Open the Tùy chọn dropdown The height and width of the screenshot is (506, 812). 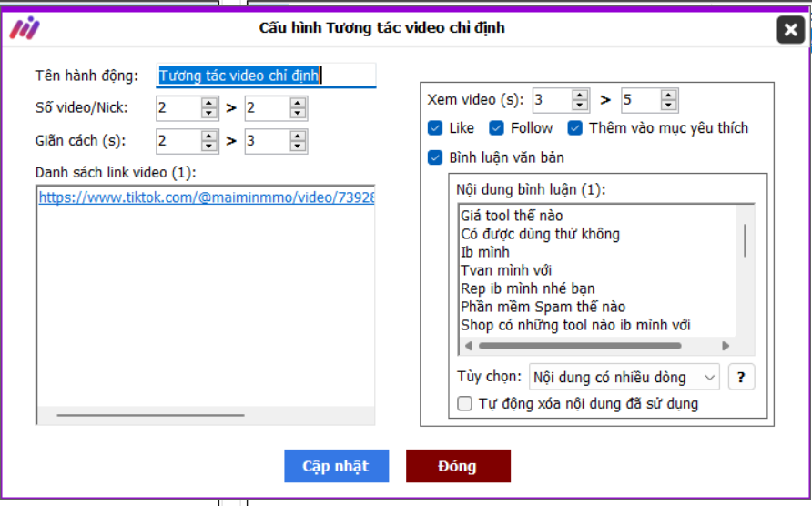click(x=624, y=377)
